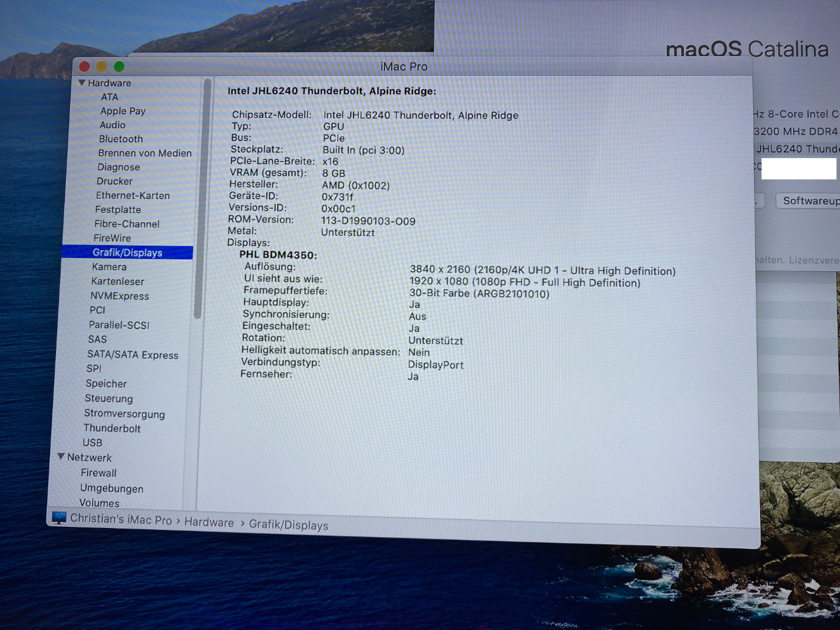The width and height of the screenshot is (840, 630).
Task: Select the highlighted Grafik/Displays entry
Action: tap(127, 252)
